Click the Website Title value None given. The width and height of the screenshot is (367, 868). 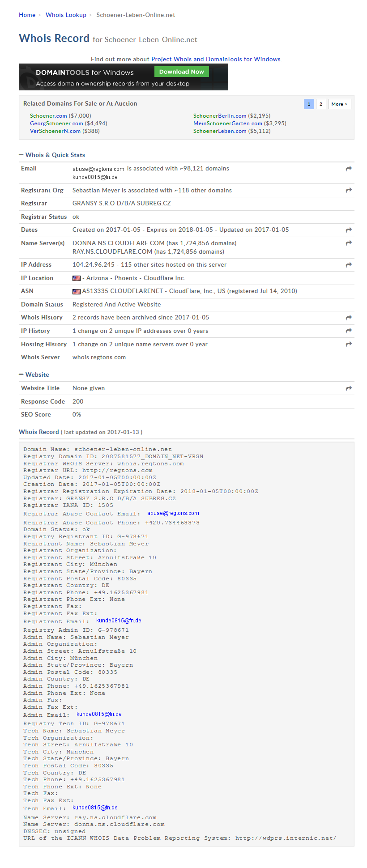[90, 388]
